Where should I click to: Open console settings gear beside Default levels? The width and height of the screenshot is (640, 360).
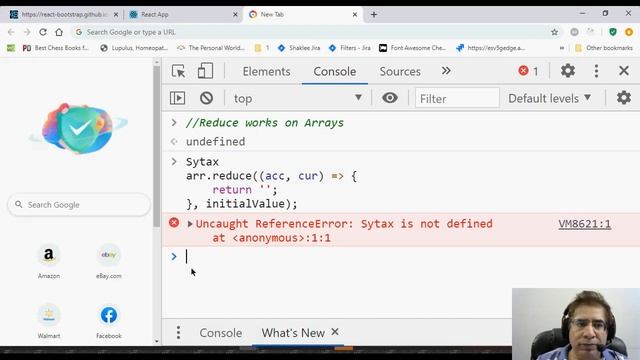(x=624, y=98)
